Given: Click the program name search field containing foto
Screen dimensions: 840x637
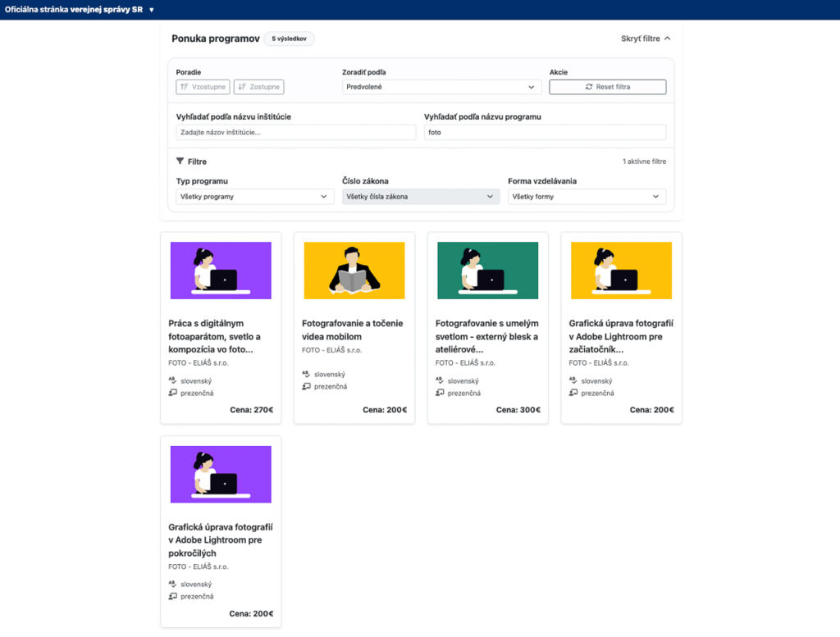Looking at the screenshot, I should coord(545,132).
